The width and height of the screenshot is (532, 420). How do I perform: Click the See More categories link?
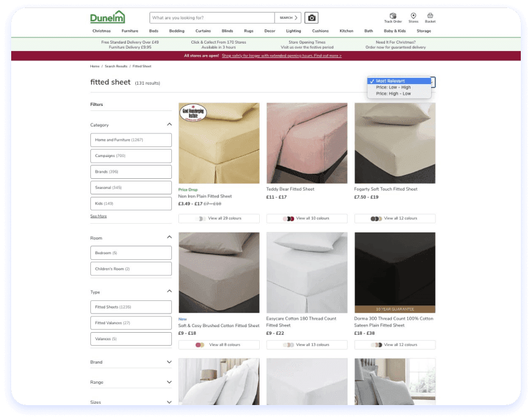(x=98, y=216)
